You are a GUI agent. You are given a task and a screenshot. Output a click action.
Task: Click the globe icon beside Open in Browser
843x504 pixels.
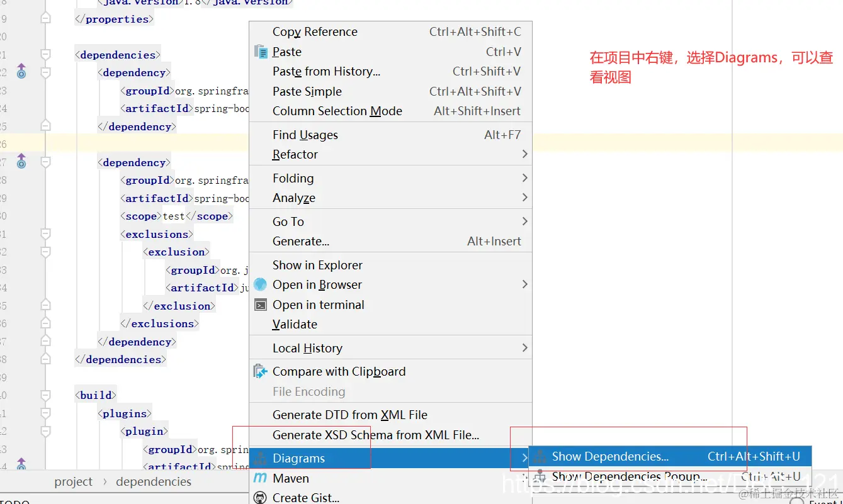260,284
